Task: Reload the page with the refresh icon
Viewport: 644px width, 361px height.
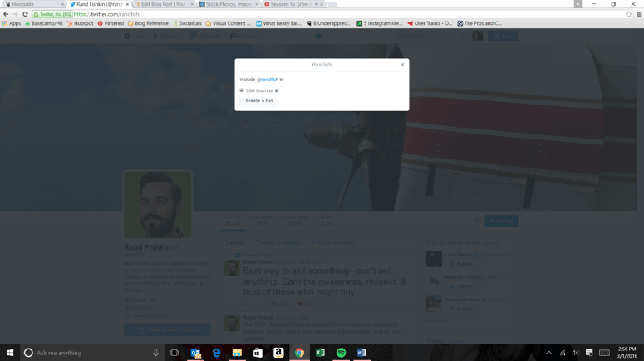Action: [25, 14]
